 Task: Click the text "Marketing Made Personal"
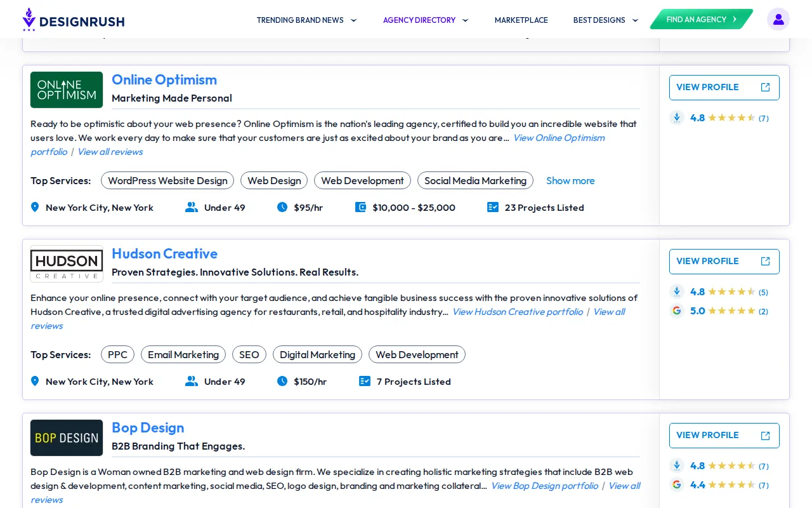172,98
